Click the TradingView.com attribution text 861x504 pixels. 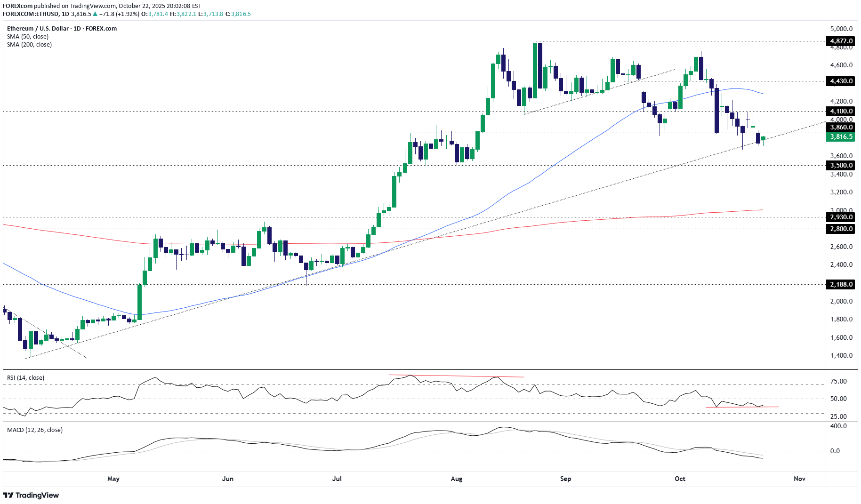pos(92,6)
